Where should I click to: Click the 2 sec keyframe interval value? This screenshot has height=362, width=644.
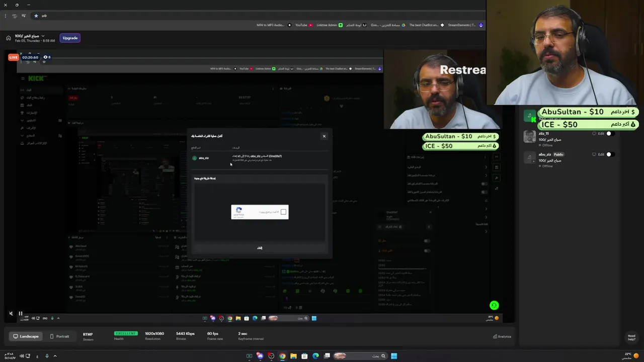click(243, 334)
